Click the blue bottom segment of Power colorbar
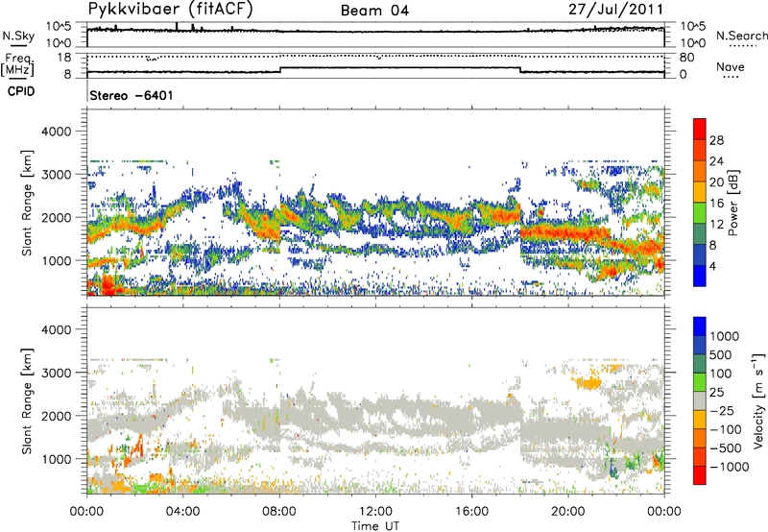 coord(700,276)
